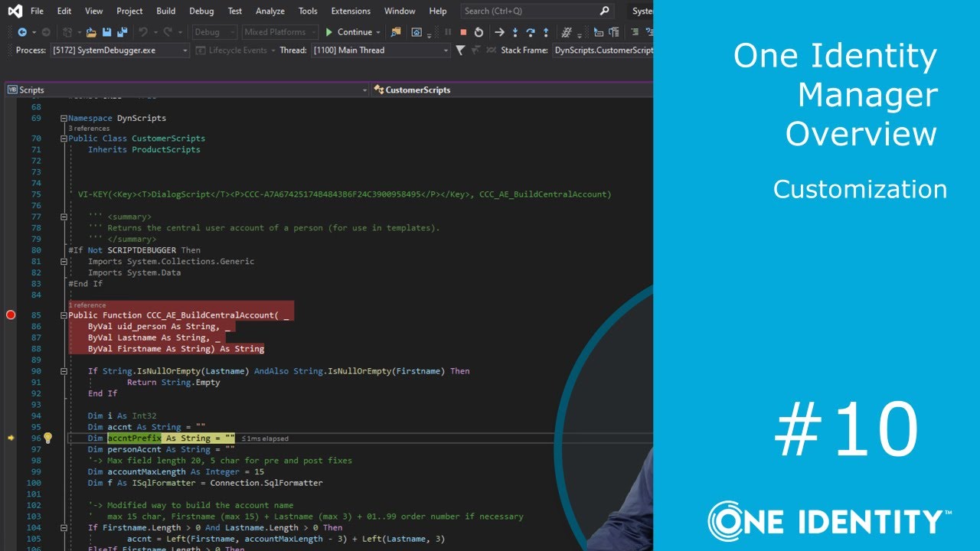This screenshot has width=980, height=551.
Task: Click 'Imports System.Data' on line 82
Action: [x=134, y=272]
